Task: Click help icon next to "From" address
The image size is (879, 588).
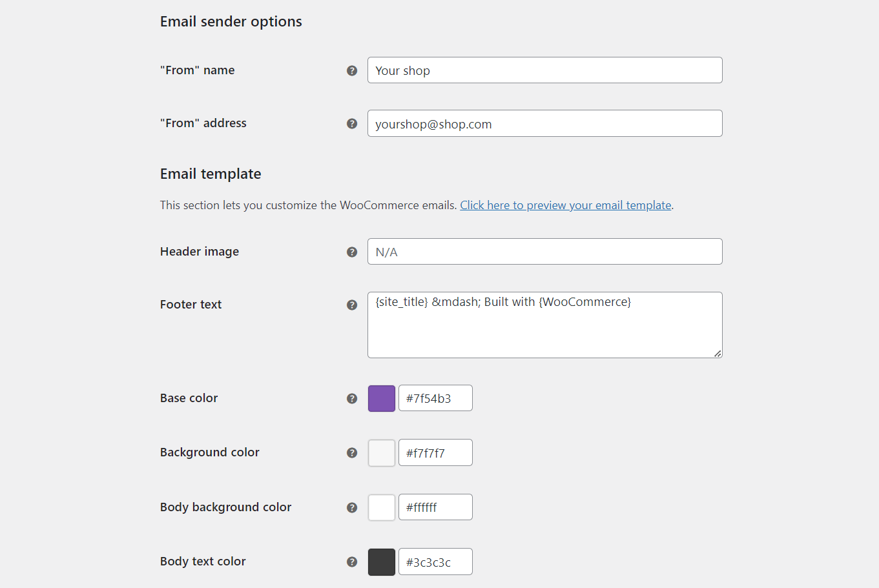Action: click(352, 123)
